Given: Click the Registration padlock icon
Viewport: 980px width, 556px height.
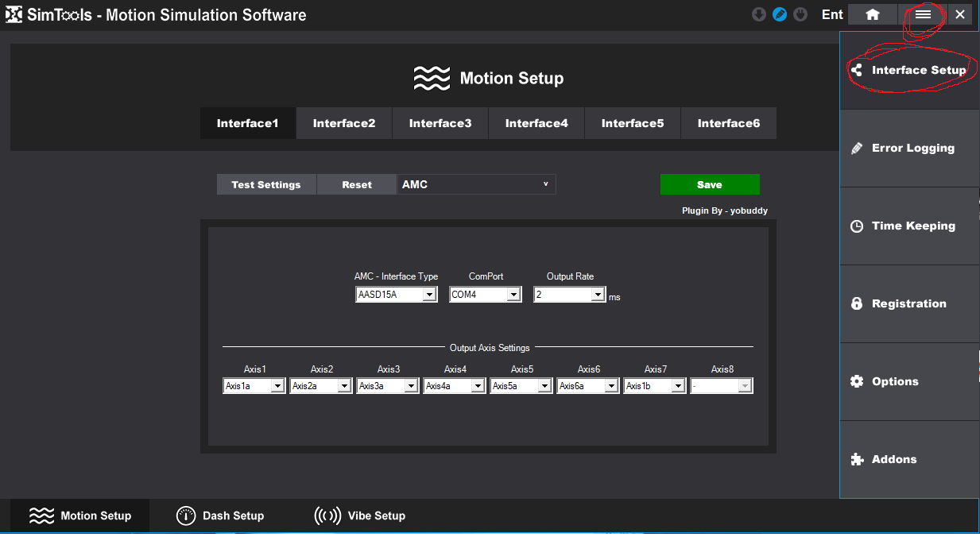Looking at the screenshot, I should (x=856, y=303).
